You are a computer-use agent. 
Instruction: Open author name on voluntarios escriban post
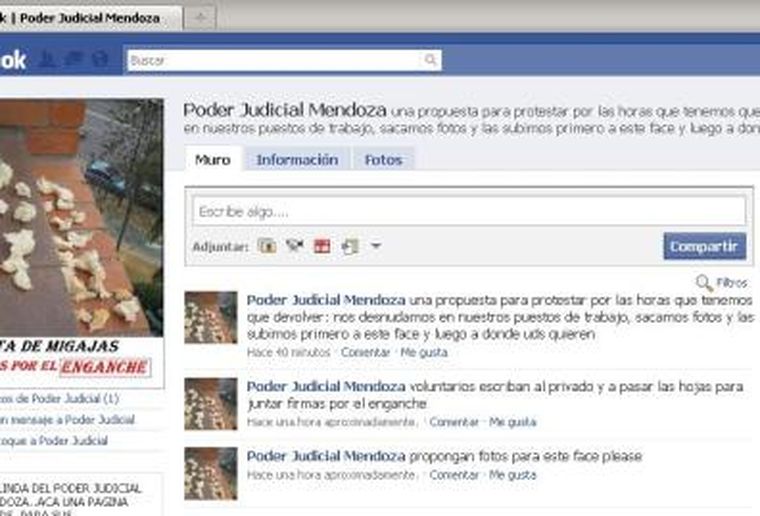coord(326,386)
